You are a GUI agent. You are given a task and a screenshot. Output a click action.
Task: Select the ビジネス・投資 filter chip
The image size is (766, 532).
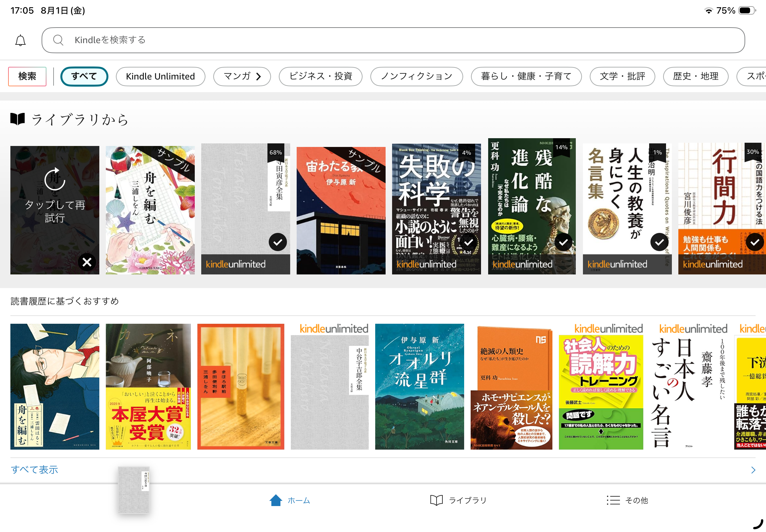320,76
